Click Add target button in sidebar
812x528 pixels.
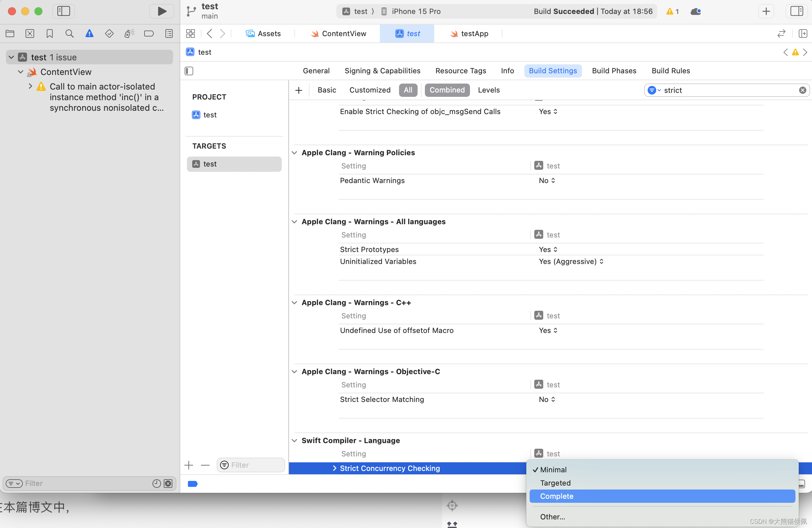coord(189,465)
